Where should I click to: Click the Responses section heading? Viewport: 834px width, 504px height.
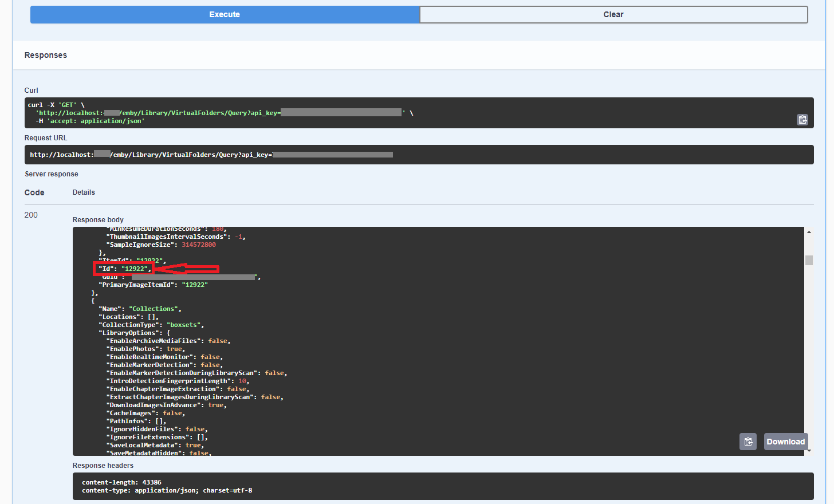46,55
